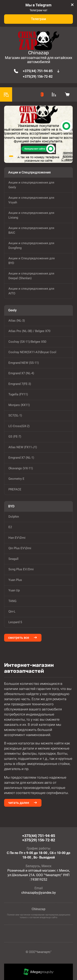Viewport: 77px width, 980px height.
Task: Click the red favorites icon in toolbar
Action: pos(42,94)
